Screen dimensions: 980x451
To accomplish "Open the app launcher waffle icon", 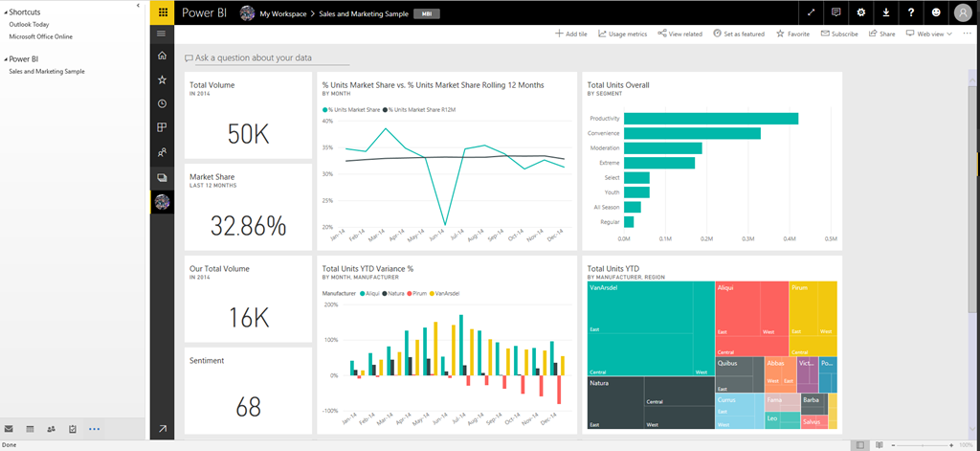I will point(162,13).
